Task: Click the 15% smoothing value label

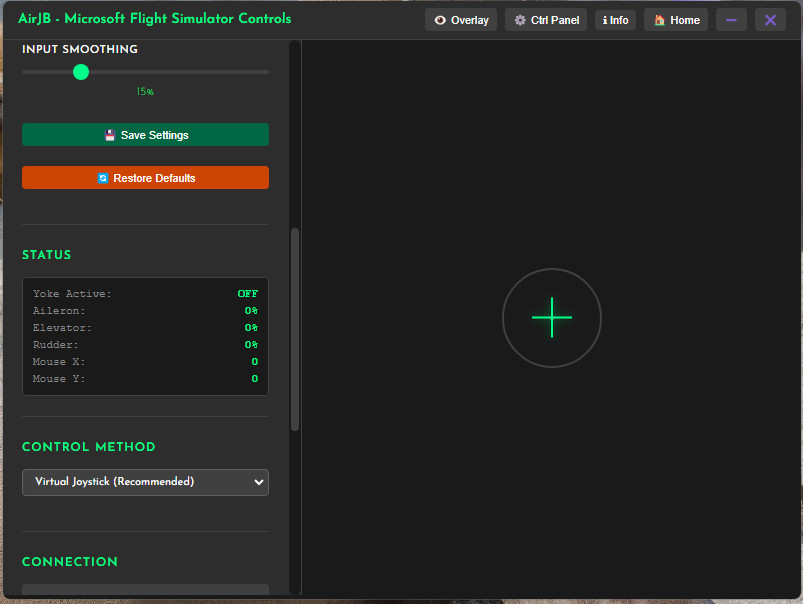Action: pyautogui.click(x=145, y=91)
